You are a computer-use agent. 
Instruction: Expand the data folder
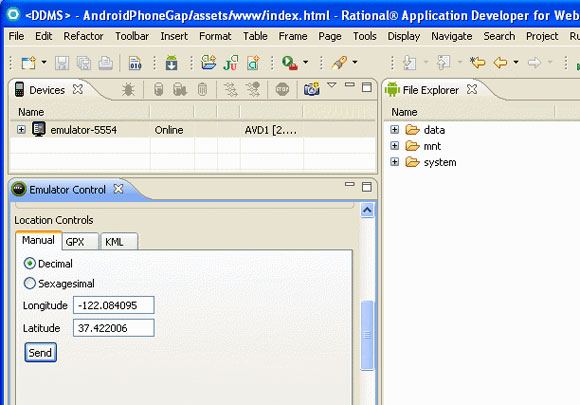395,129
